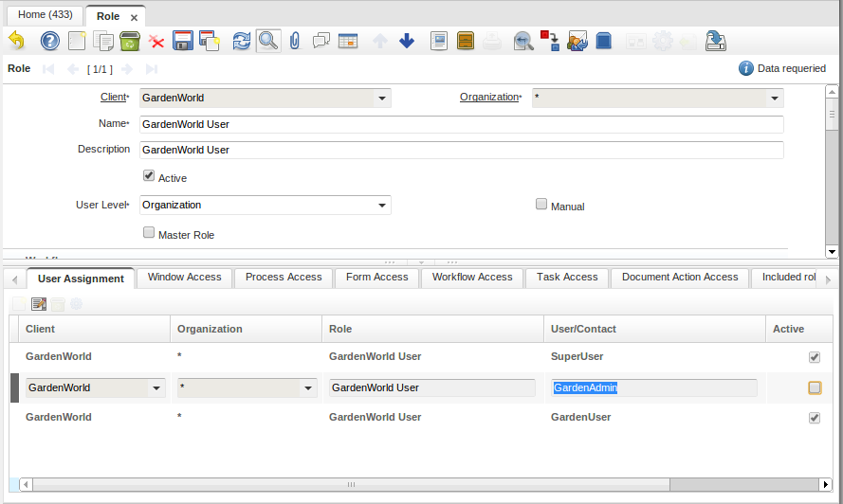Click the underlined Client label link
The width and height of the screenshot is (843, 504).
pos(113,98)
